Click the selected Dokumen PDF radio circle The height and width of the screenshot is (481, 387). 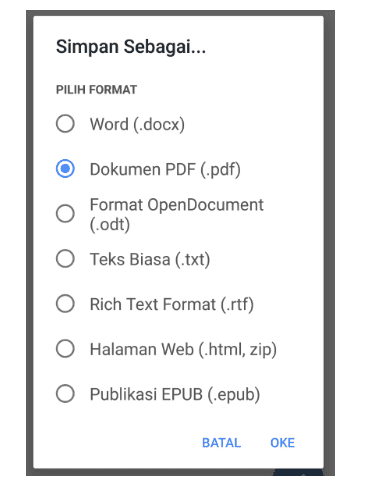point(65,169)
